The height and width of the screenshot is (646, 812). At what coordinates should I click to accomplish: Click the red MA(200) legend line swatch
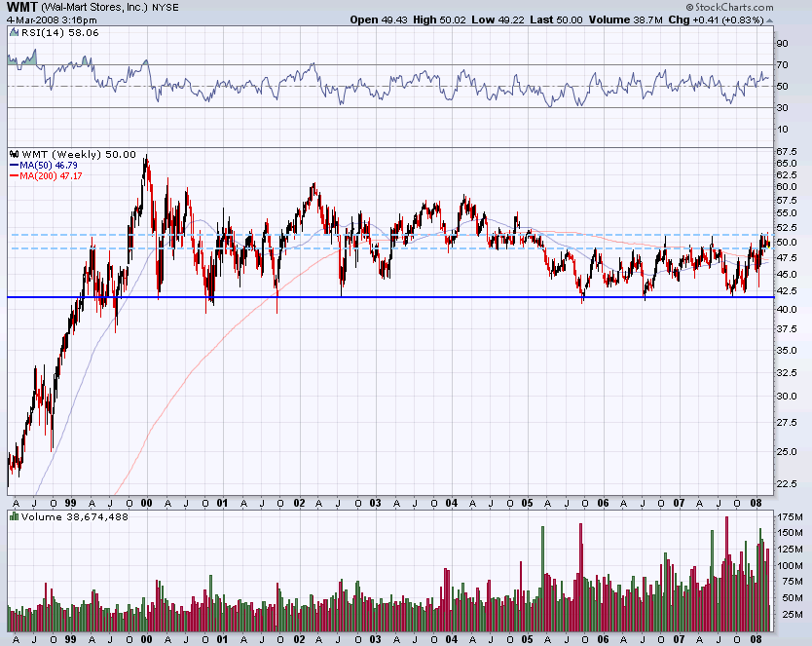14,176
